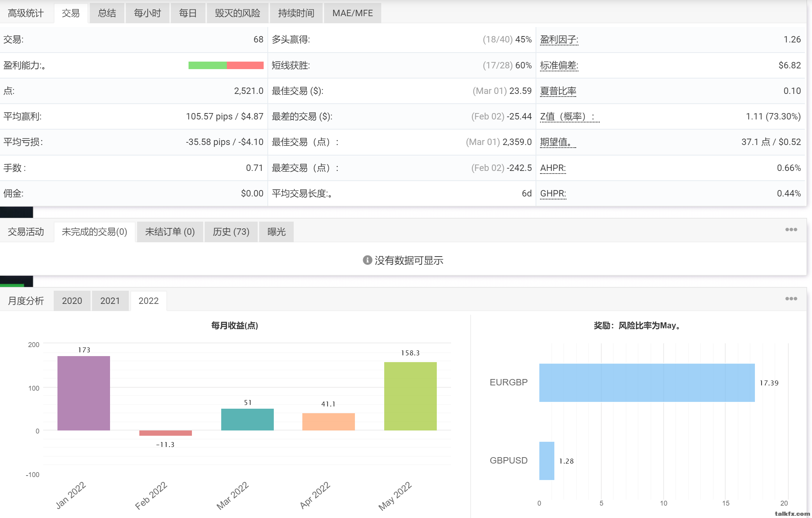The width and height of the screenshot is (812, 518).
Task: Click the 交易活动 section heading
Action: [26, 232]
